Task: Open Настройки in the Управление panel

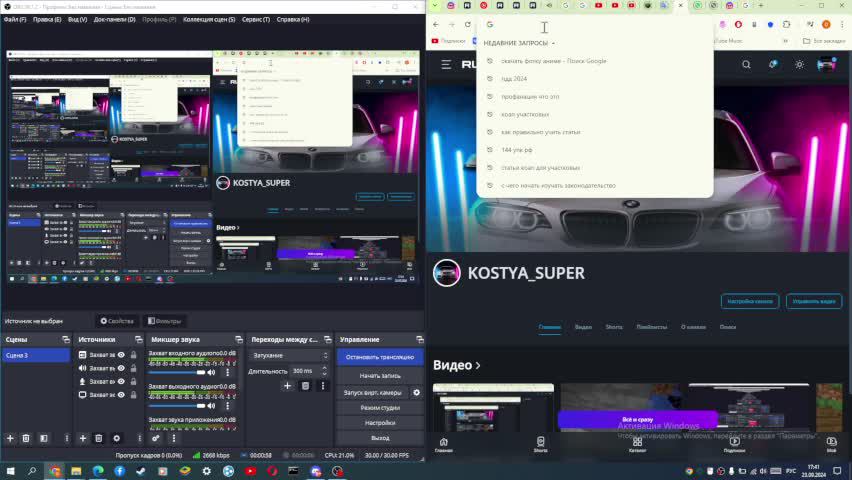Action: [380, 422]
